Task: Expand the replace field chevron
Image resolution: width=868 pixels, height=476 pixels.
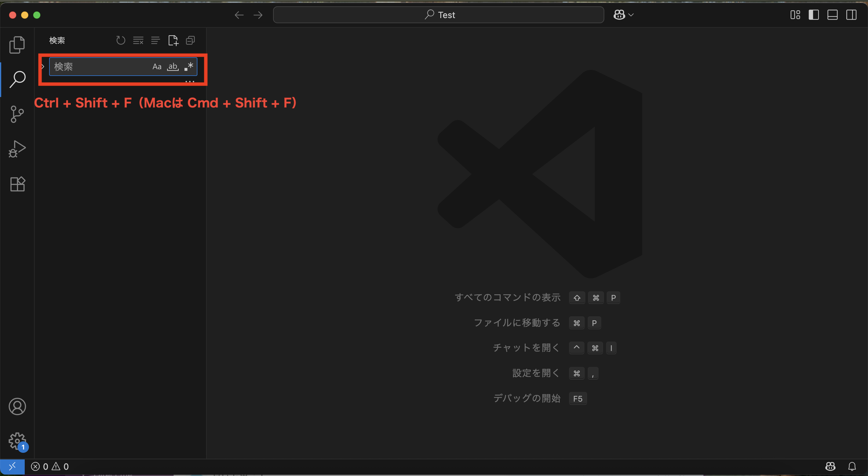Action: pos(43,67)
